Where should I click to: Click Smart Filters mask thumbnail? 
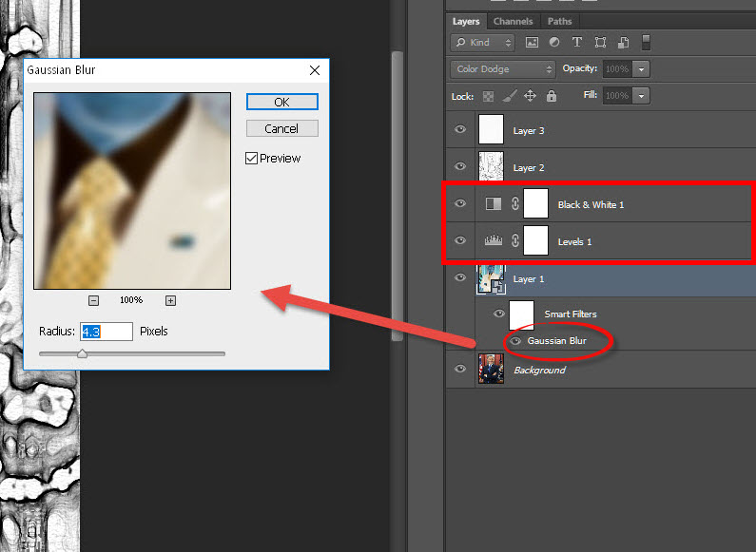[522, 315]
